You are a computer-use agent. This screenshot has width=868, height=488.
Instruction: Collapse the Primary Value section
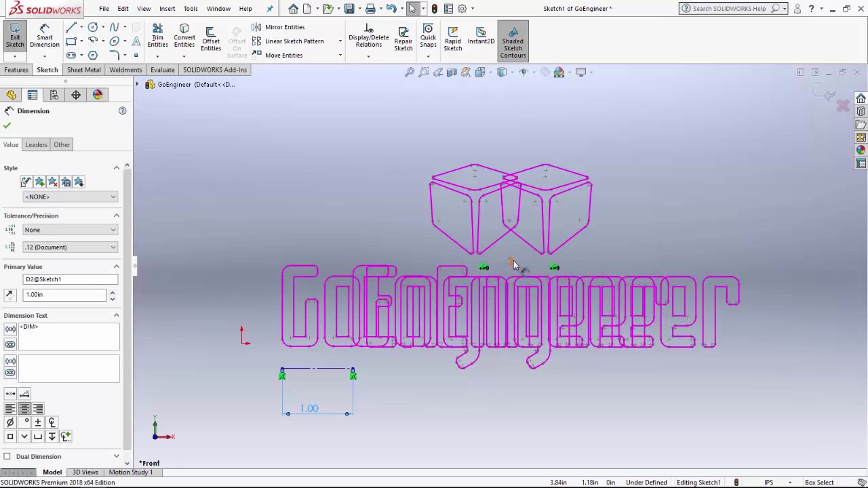[117, 266]
